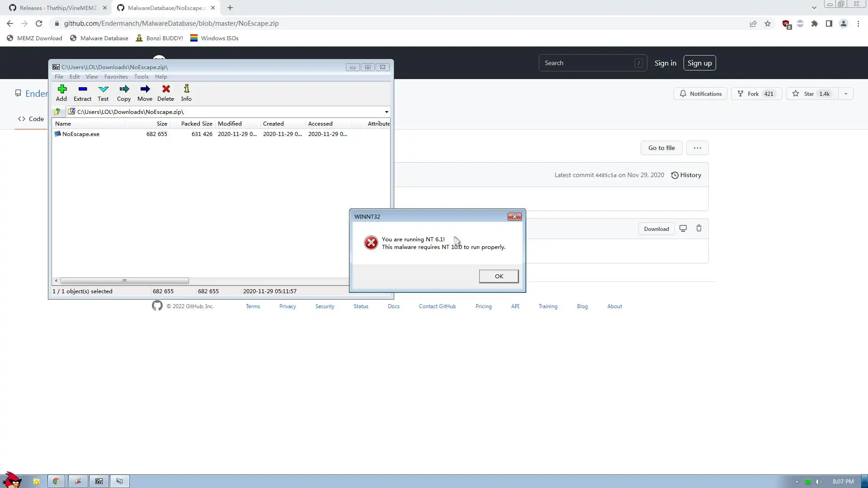
Task: Open the three-dot file options menu
Action: (697, 148)
